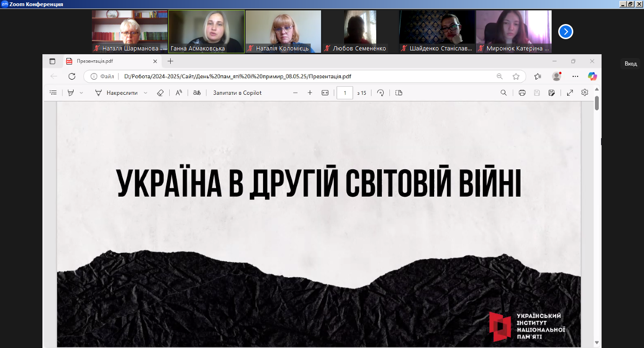
Task: Select the Eraser tool in PDF toolbar
Action: [160, 93]
